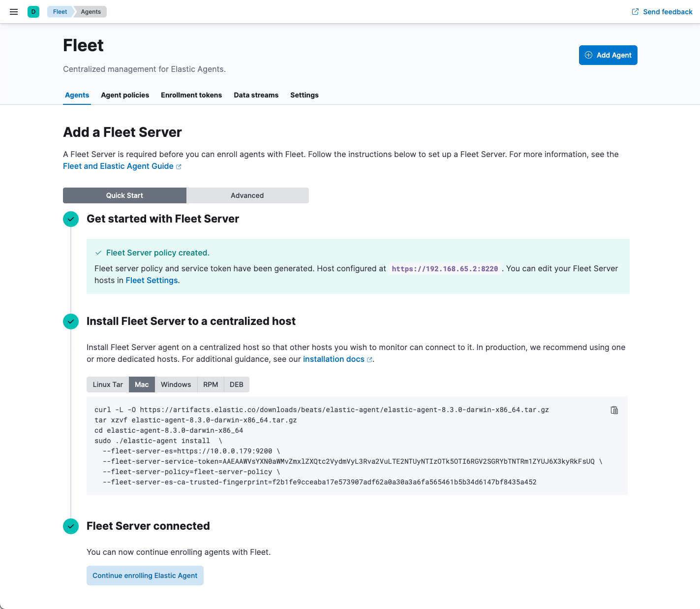Select the Quick Start setup mode
700x609 pixels.
coord(124,195)
